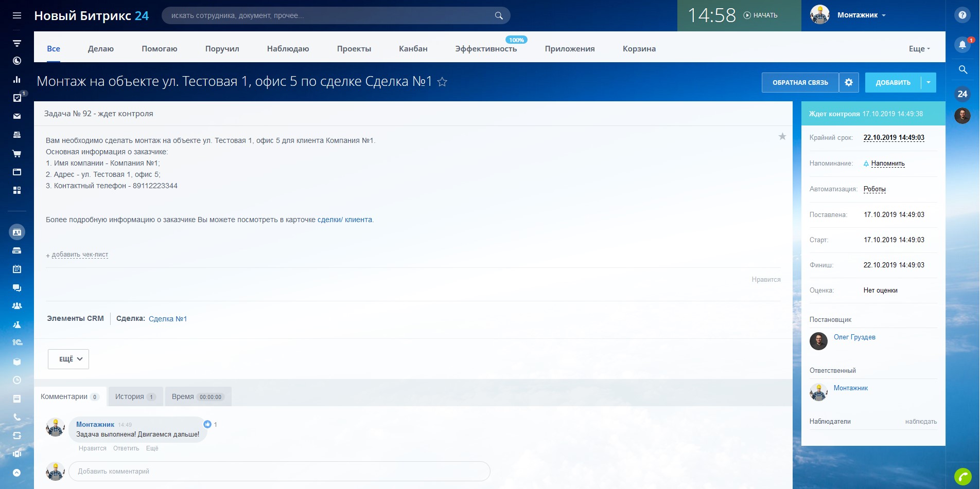This screenshot has width=980, height=489.
Task: Add task title to favorites star
Action: tap(442, 82)
